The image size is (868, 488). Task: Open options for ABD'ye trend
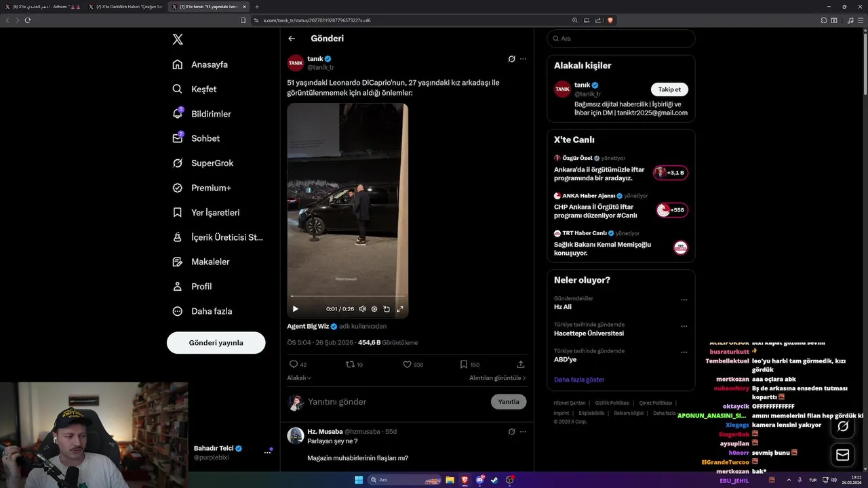point(684,352)
